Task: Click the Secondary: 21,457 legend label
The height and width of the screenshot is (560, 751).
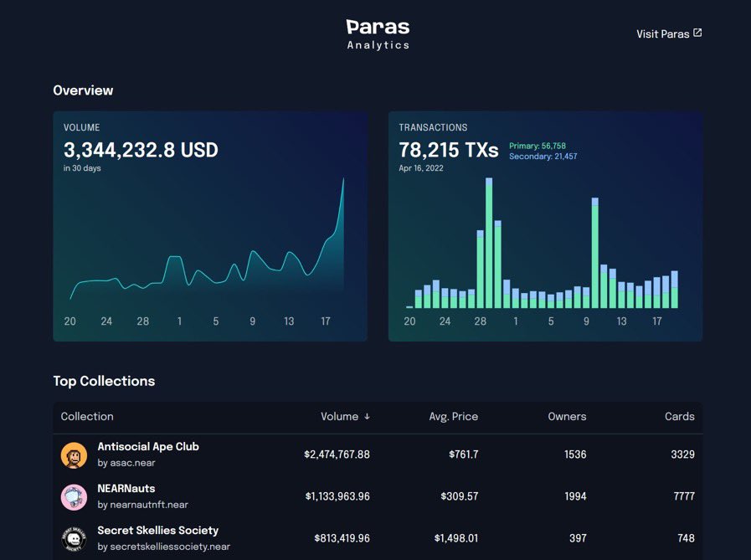Action: (543, 157)
